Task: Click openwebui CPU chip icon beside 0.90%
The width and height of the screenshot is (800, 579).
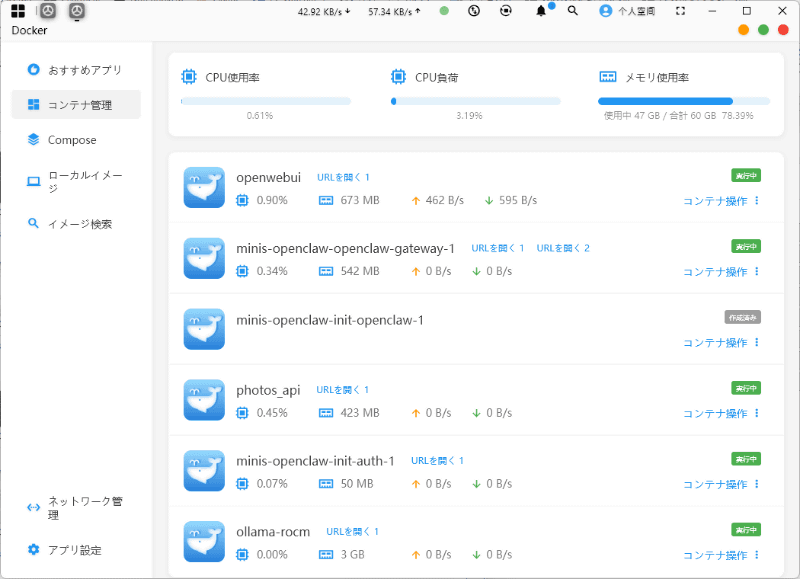Action: click(x=242, y=200)
